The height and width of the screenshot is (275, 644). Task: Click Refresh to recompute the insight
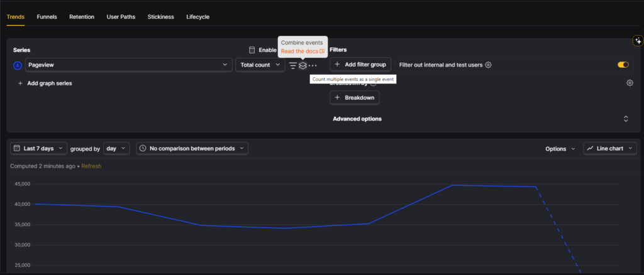91,166
